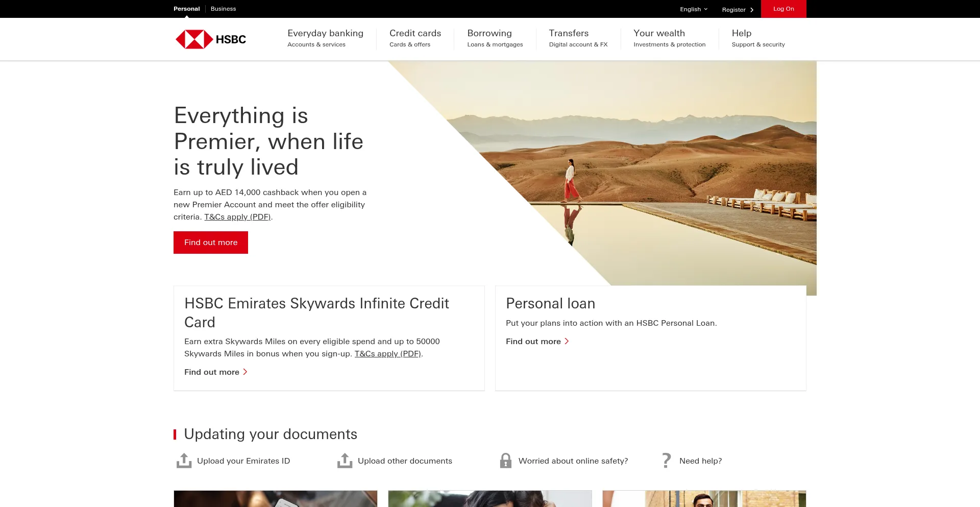The width and height of the screenshot is (980, 507).
Task: Select the Personal tab
Action: coord(186,9)
